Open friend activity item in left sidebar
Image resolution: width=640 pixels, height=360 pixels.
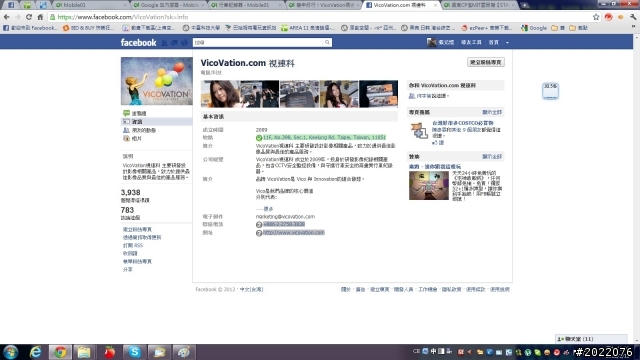(x=140, y=130)
